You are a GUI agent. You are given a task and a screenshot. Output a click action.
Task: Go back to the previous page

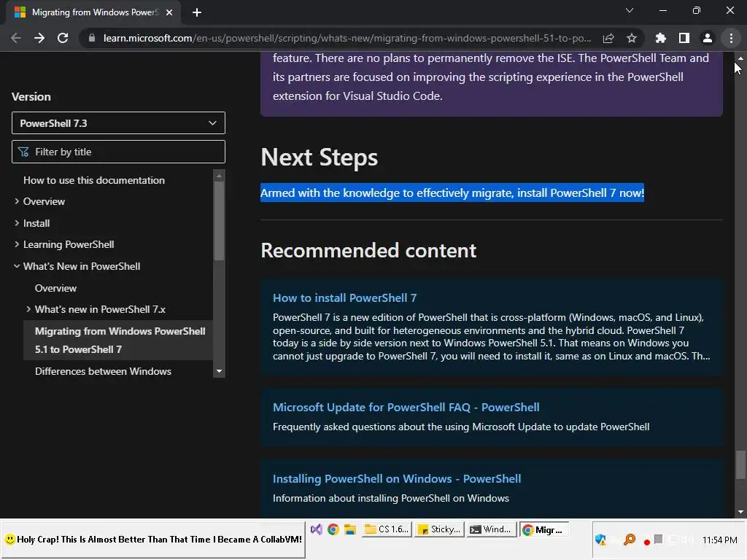pos(16,38)
